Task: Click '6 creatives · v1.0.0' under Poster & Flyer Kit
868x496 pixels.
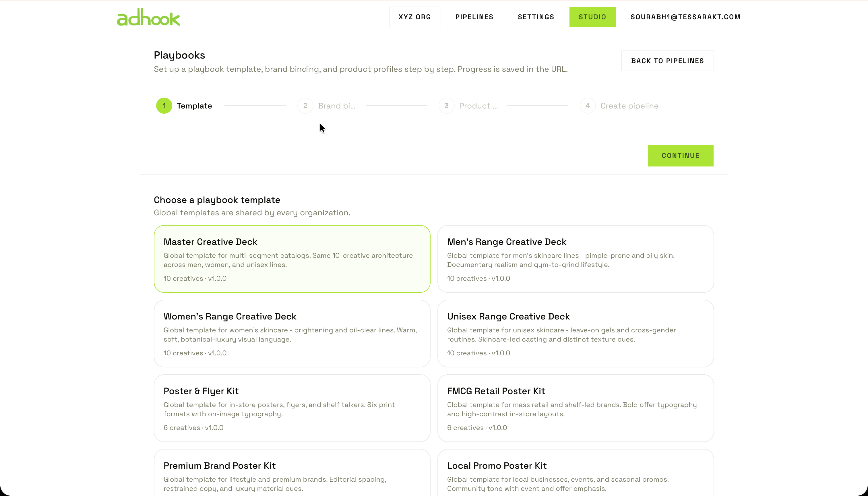Action: (193, 428)
